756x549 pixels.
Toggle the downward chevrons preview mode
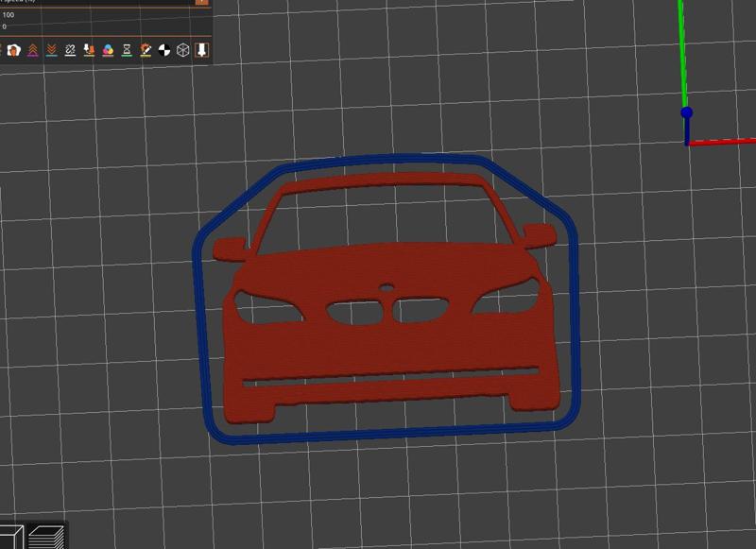(x=51, y=50)
